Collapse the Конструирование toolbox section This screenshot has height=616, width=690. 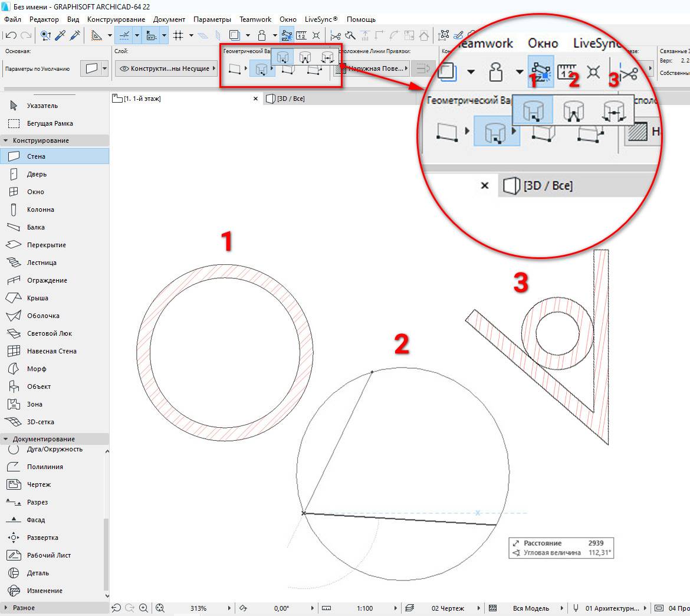[x=6, y=140]
